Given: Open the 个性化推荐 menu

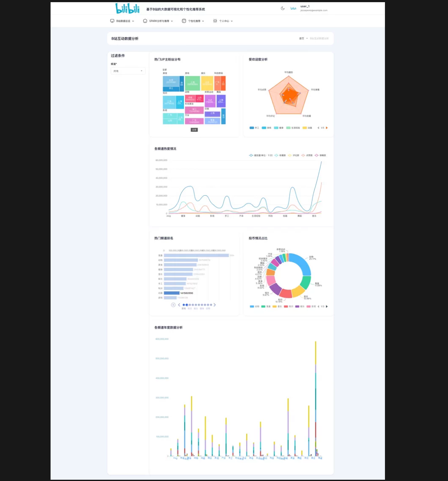Looking at the screenshot, I should point(193,21).
